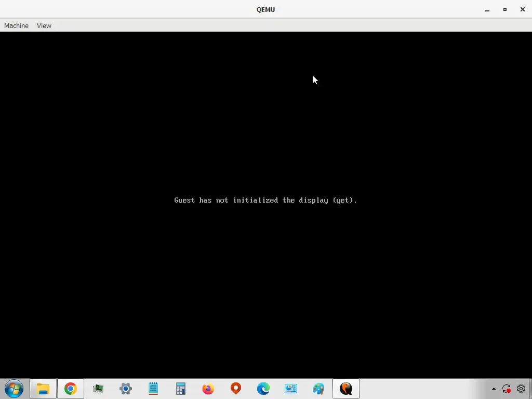This screenshot has height=399, width=532.
Task: Launch Microsoft Edge from the taskbar
Action: [263, 389]
